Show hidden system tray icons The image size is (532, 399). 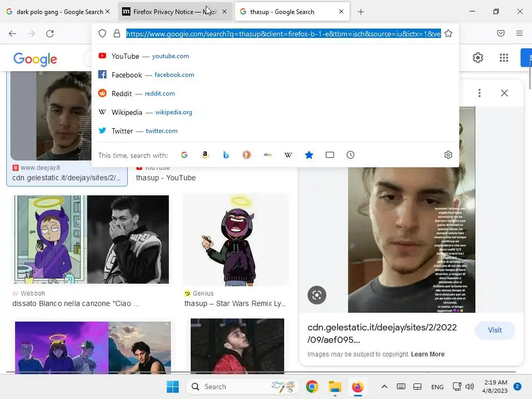(384, 387)
